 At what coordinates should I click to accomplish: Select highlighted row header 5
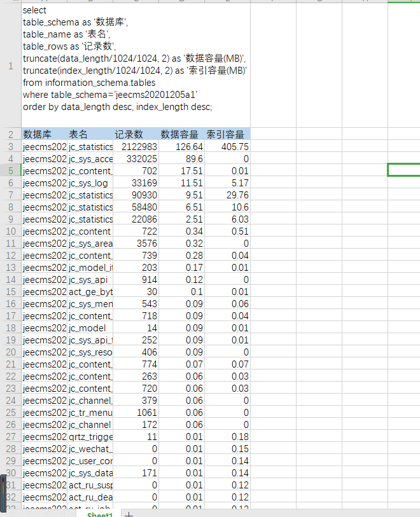pos(11,170)
